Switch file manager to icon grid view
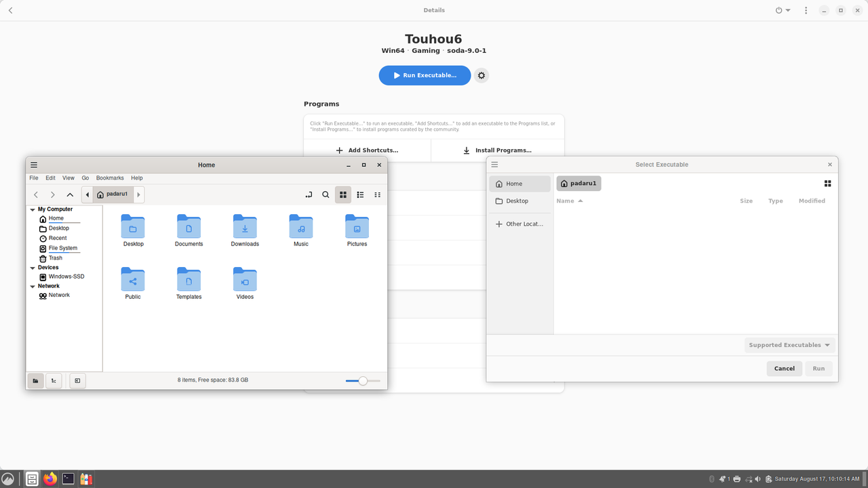The image size is (868, 488). [343, 195]
